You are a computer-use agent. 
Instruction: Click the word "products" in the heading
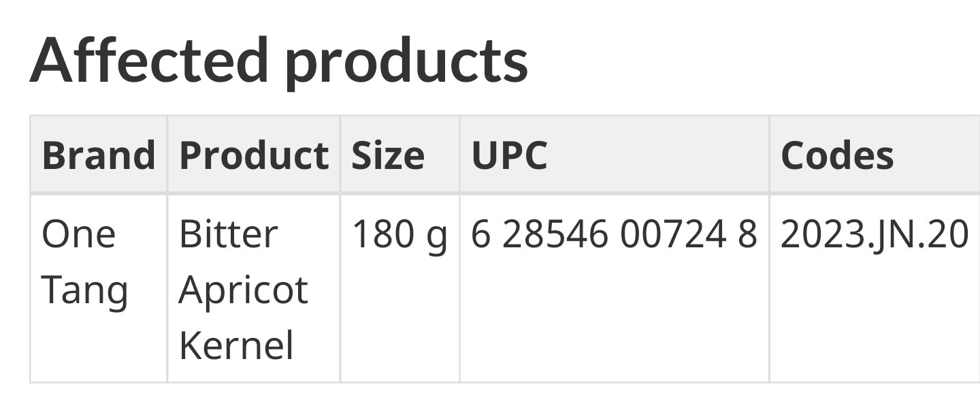coord(406,61)
